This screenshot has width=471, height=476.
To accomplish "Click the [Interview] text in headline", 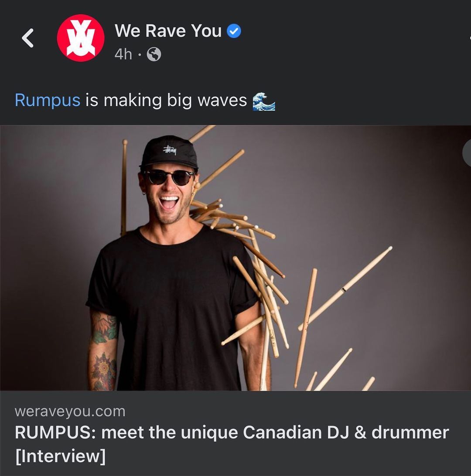I will coord(61,456).
